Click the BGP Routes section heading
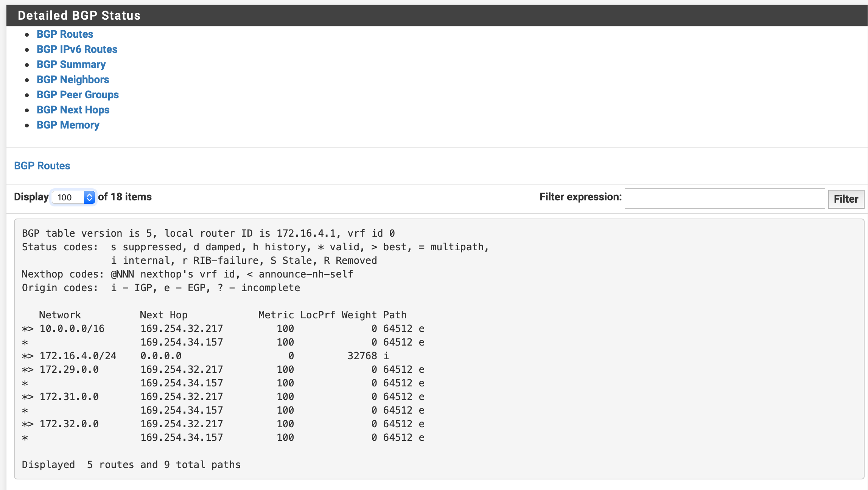Image resolution: width=868 pixels, height=490 pixels. [42, 166]
